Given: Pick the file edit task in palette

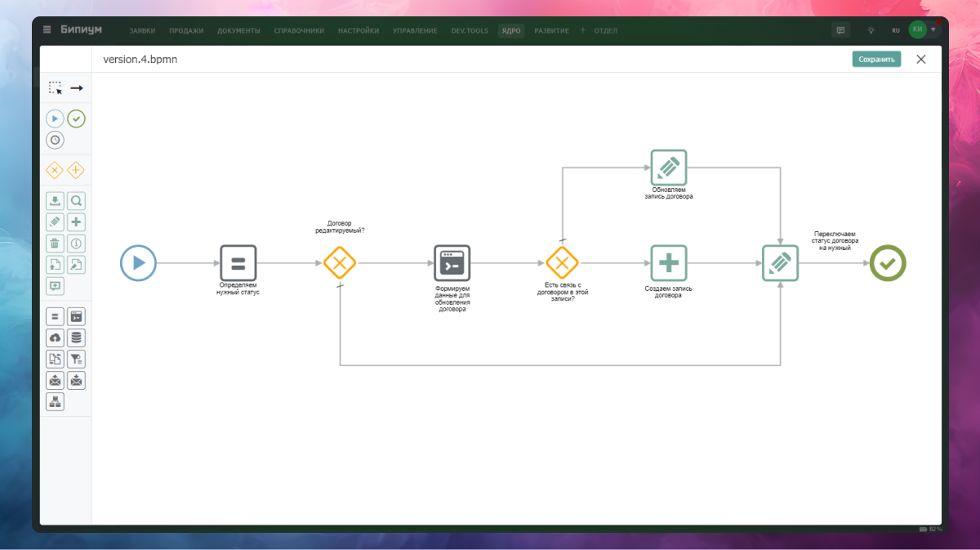Looking at the screenshot, I should [76, 265].
